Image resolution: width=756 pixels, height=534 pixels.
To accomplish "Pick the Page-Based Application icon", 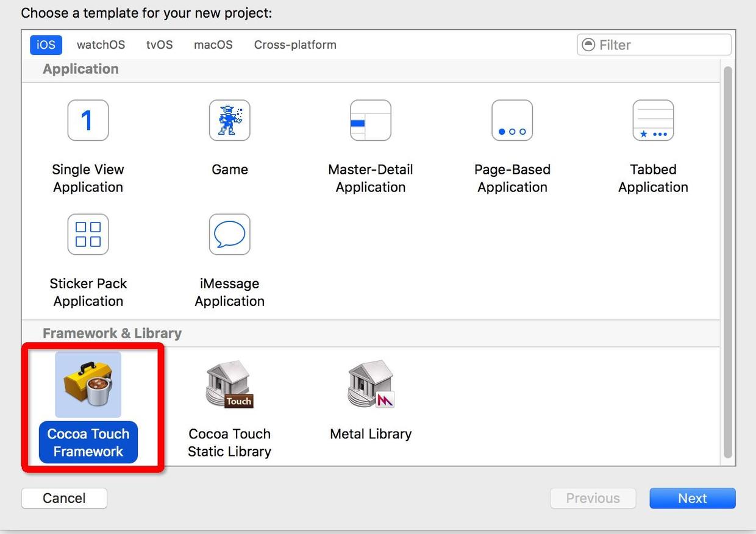I will pos(512,121).
